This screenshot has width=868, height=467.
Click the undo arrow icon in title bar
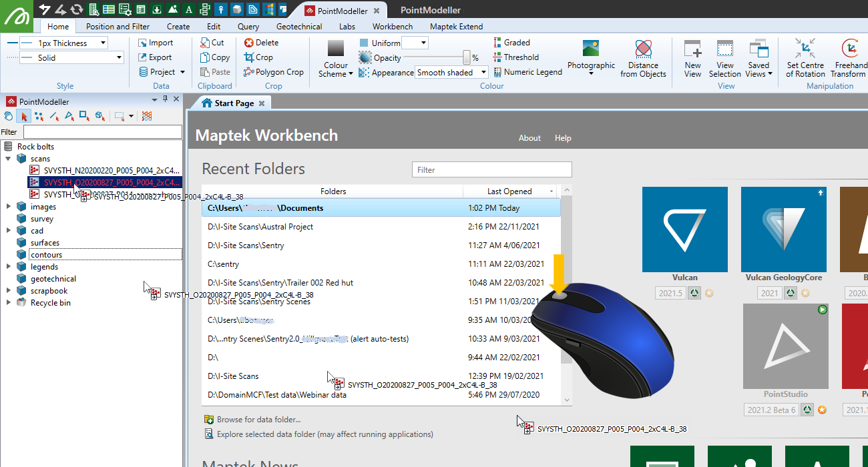tap(45, 9)
